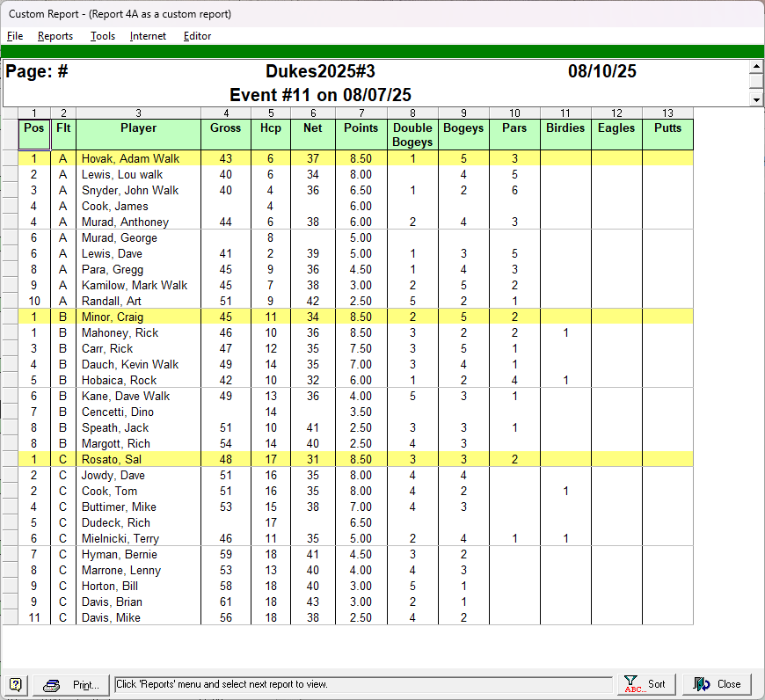Screen dimensions: 765x700
Task: Click the Eagles column header
Action: click(616, 128)
